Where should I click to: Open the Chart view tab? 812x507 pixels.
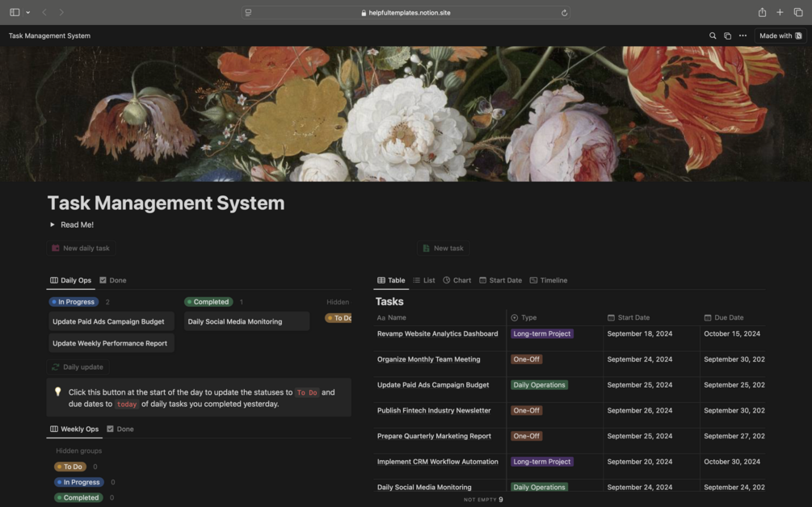(456, 280)
